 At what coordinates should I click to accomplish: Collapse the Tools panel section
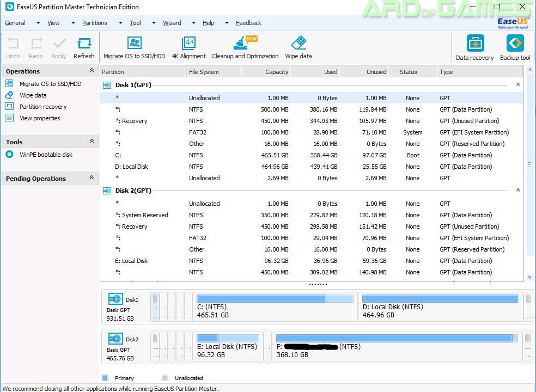[92, 141]
